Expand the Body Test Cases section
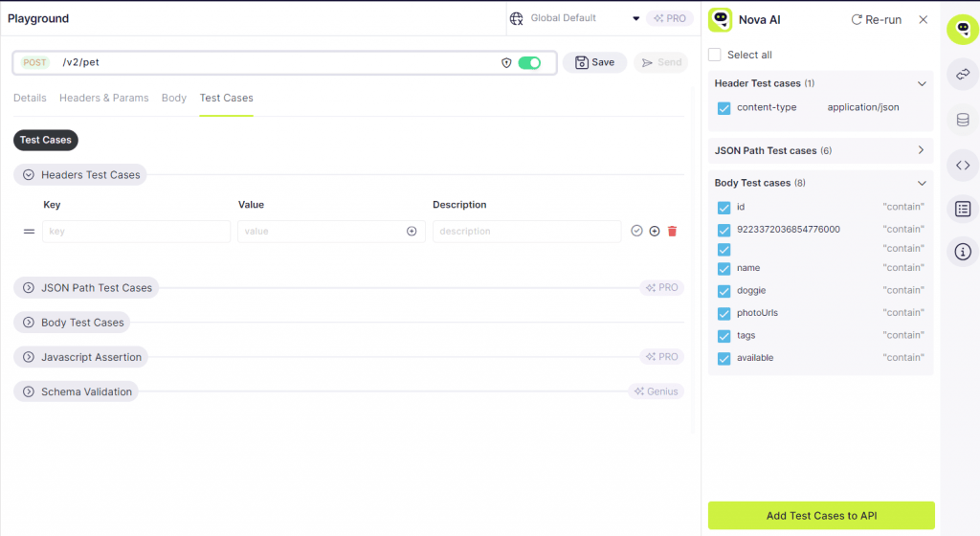This screenshot has width=980, height=536. (x=29, y=323)
